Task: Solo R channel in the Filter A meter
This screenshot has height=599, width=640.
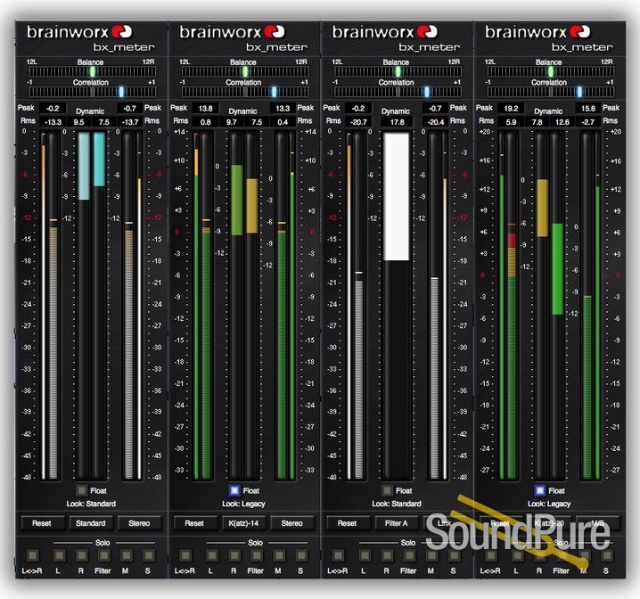Action: 387,555
